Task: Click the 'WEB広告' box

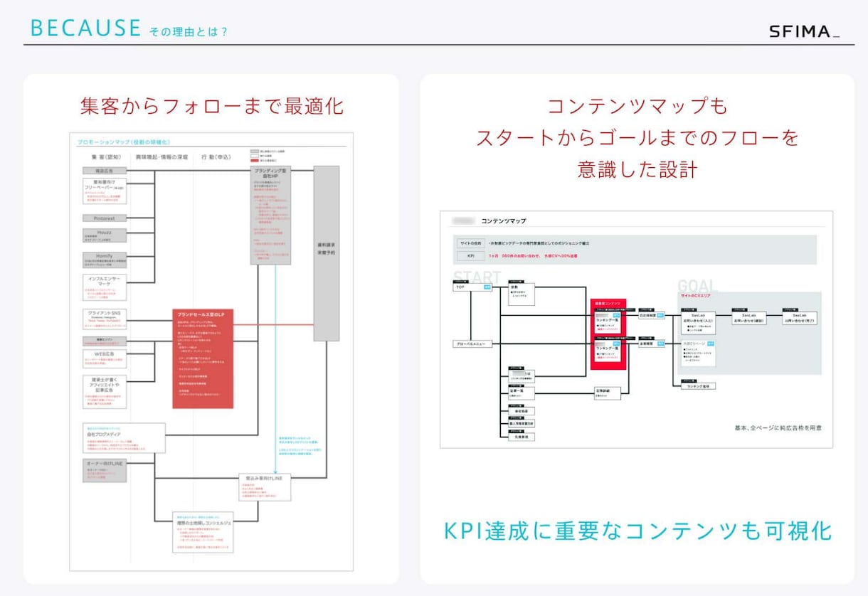Action: pos(105,358)
